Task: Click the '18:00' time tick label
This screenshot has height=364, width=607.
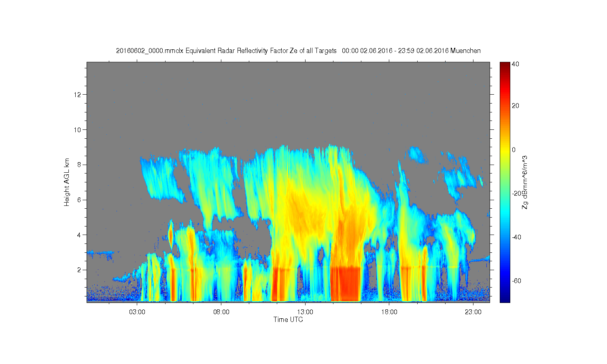Action: pos(389,312)
